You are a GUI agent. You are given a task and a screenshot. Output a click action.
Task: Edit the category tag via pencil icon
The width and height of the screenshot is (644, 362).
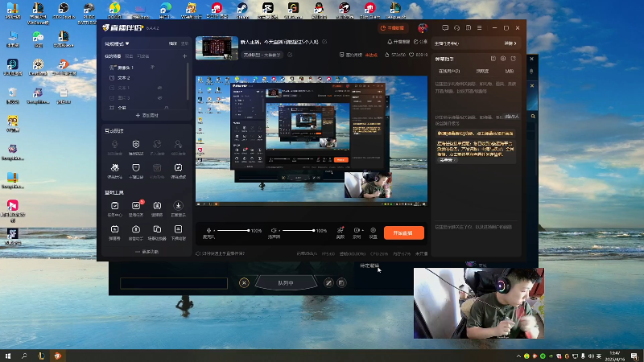[x=290, y=55]
